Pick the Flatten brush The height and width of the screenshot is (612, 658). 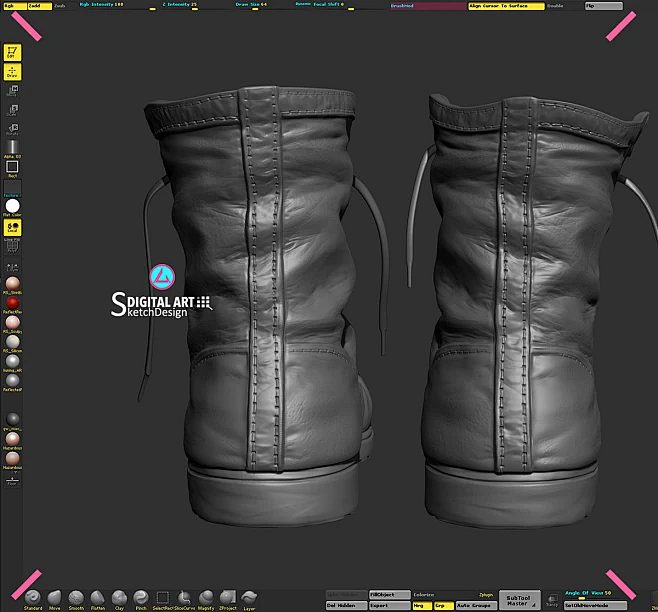pyautogui.click(x=98, y=597)
